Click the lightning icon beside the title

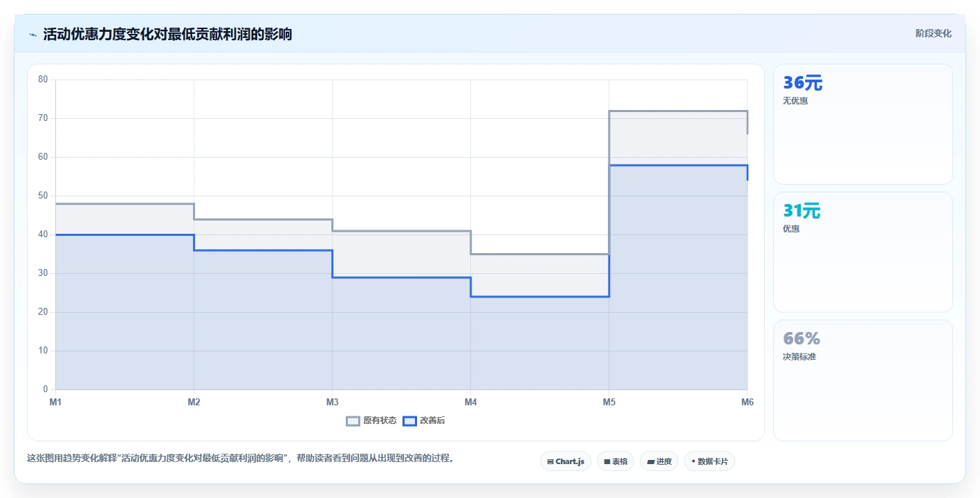33,35
